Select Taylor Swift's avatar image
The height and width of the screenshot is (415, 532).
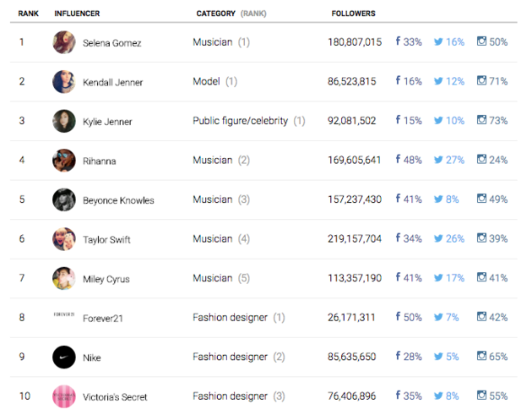tap(64, 239)
